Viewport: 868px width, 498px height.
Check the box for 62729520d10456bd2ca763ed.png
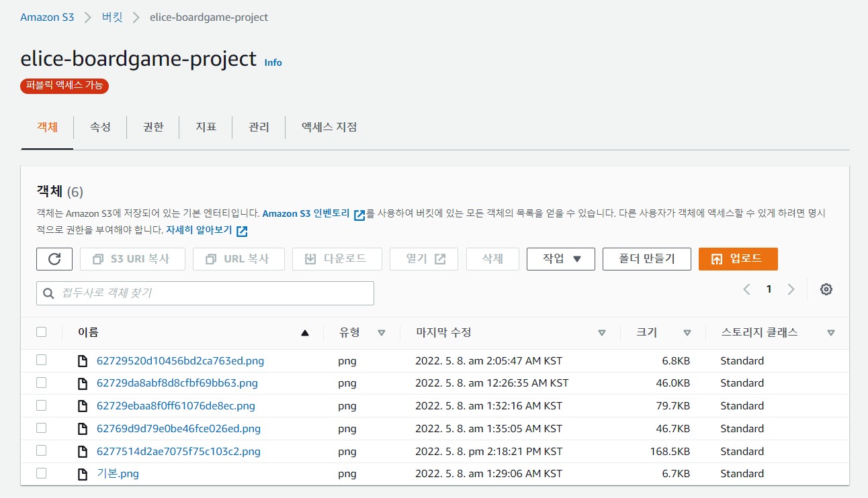click(x=42, y=360)
